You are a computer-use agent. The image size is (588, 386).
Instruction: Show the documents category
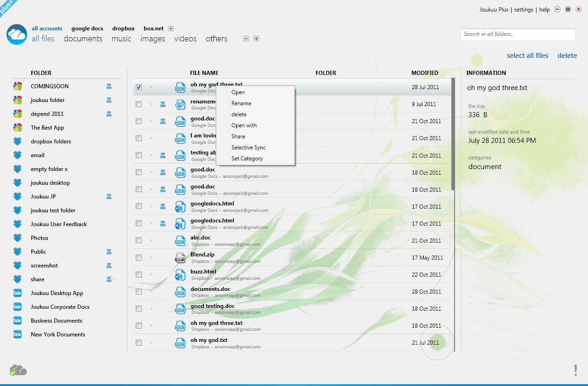coord(83,39)
